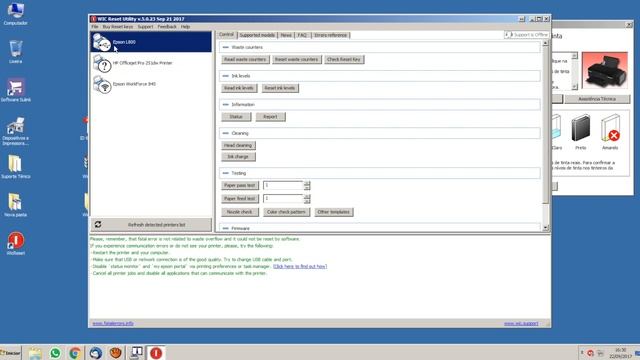Open the www.wic.support link

coord(521,323)
